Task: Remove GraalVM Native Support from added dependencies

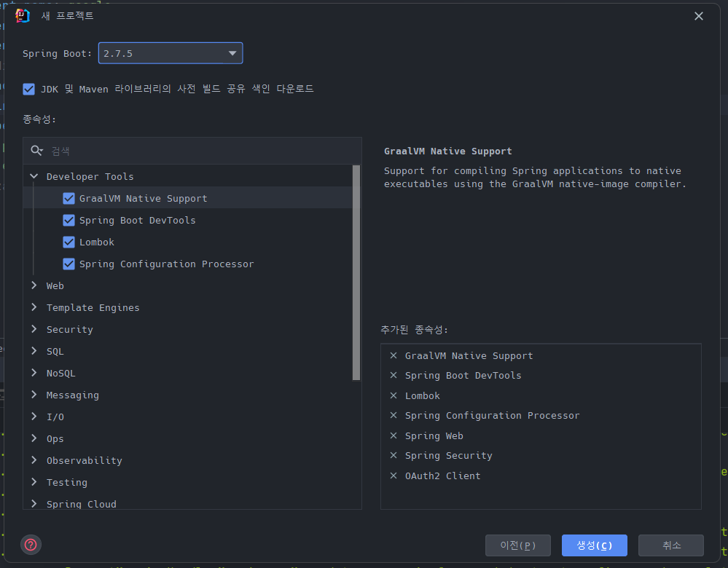Action: [x=394, y=355]
